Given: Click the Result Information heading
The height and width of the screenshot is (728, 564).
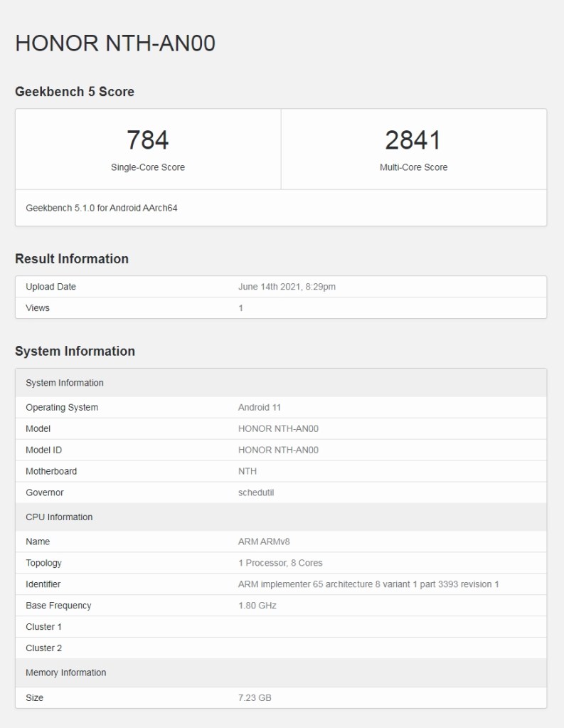Looking at the screenshot, I should pos(72,259).
